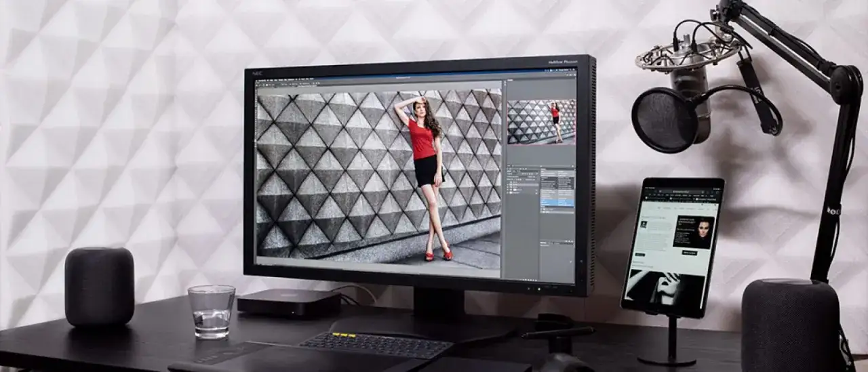868x372 pixels.
Task: Open the woman's face banner on the tablet
Action: pos(693,232)
